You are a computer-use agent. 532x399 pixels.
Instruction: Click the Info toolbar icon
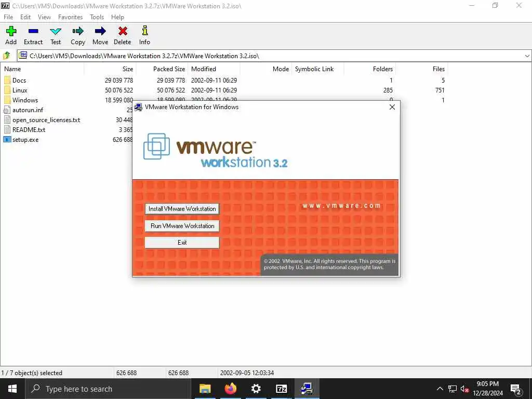[x=144, y=31]
